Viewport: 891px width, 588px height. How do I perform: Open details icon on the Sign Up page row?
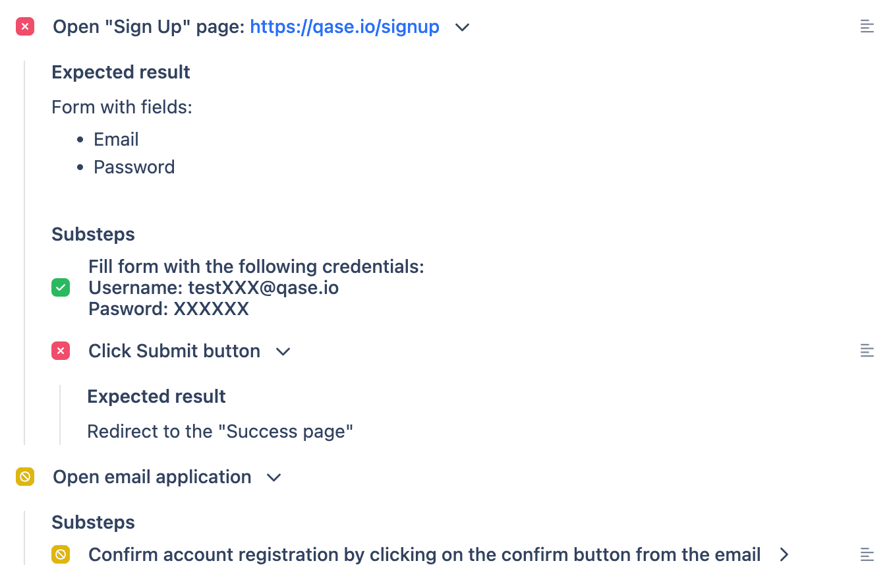tap(867, 27)
